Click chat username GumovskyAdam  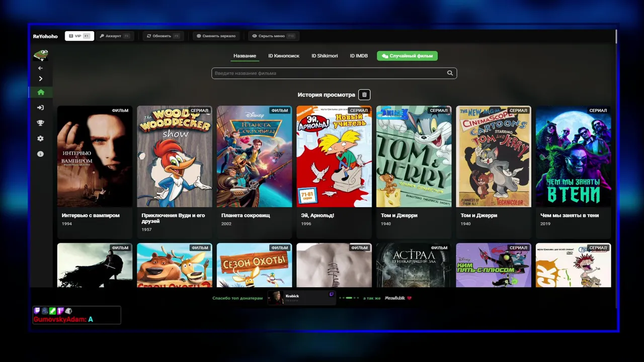coord(60,319)
